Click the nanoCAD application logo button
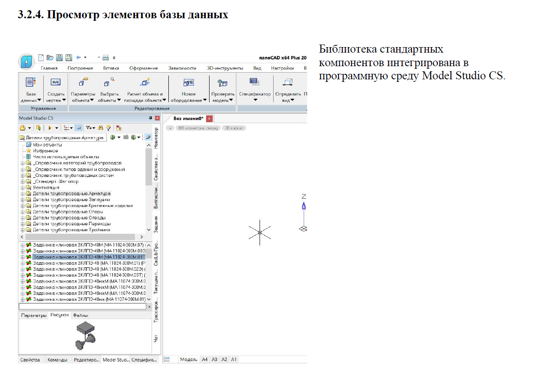This screenshot has width=534, height=392. (27, 61)
